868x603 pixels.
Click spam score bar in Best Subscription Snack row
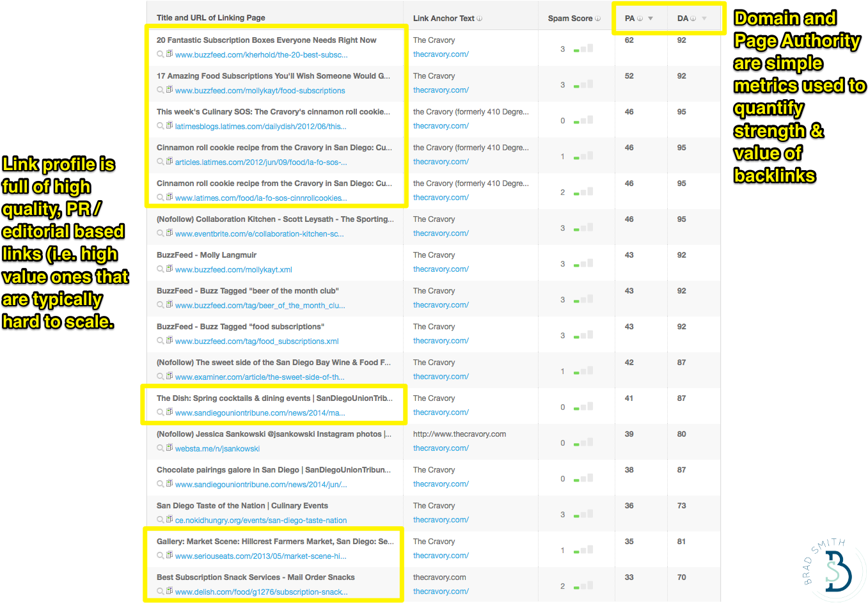tap(583, 586)
